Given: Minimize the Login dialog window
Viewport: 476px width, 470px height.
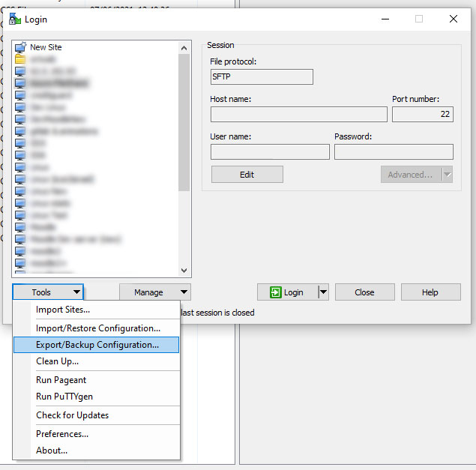Looking at the screenshot, I should click(385, 19).
